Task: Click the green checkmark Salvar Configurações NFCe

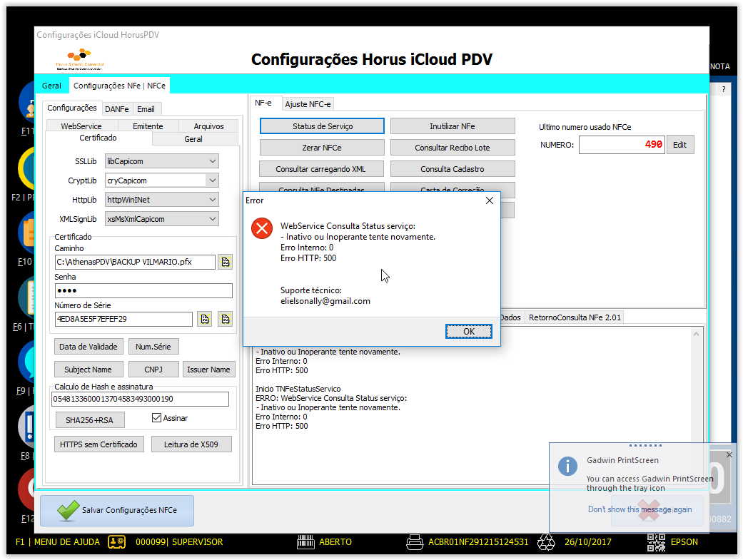Action: point(69,511)
